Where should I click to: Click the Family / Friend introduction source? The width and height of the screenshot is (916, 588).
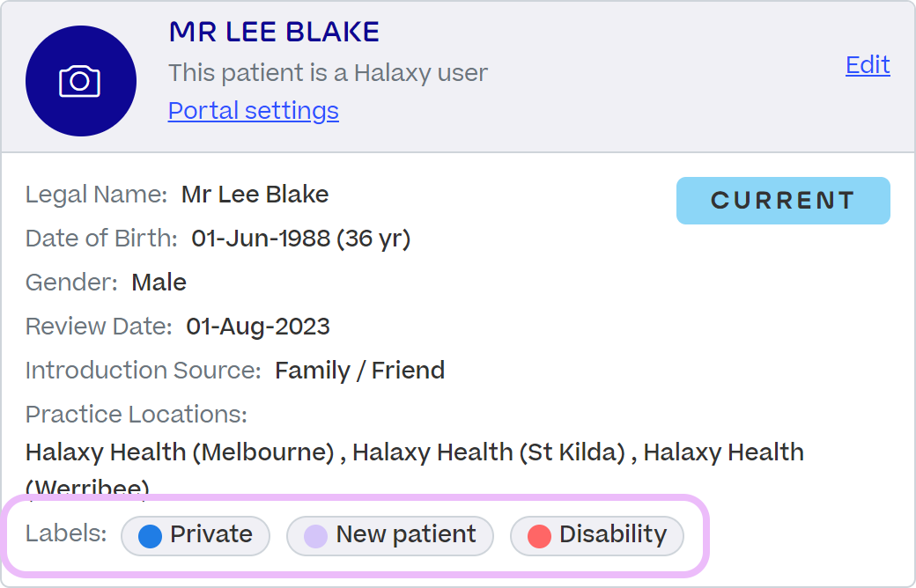pyautogui.click(x=360, y=371)
